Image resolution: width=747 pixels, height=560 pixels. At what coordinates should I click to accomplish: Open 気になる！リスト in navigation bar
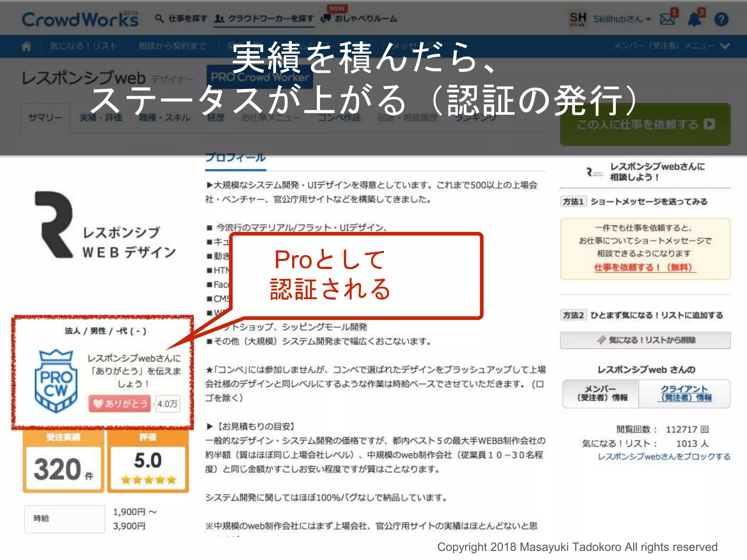click(x=84, y=46)
